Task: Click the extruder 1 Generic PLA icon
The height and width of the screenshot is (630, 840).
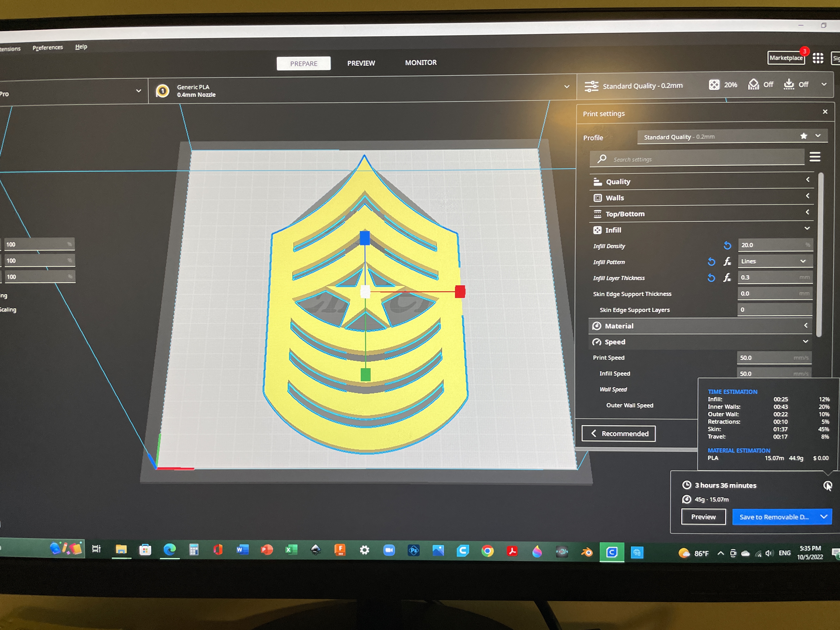Action: (x=162, y=91)
